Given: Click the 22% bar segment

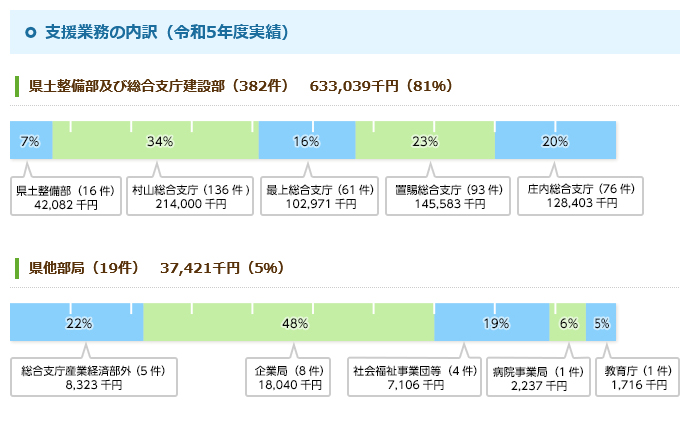Looking at the screenshot, I should (77, 322).
